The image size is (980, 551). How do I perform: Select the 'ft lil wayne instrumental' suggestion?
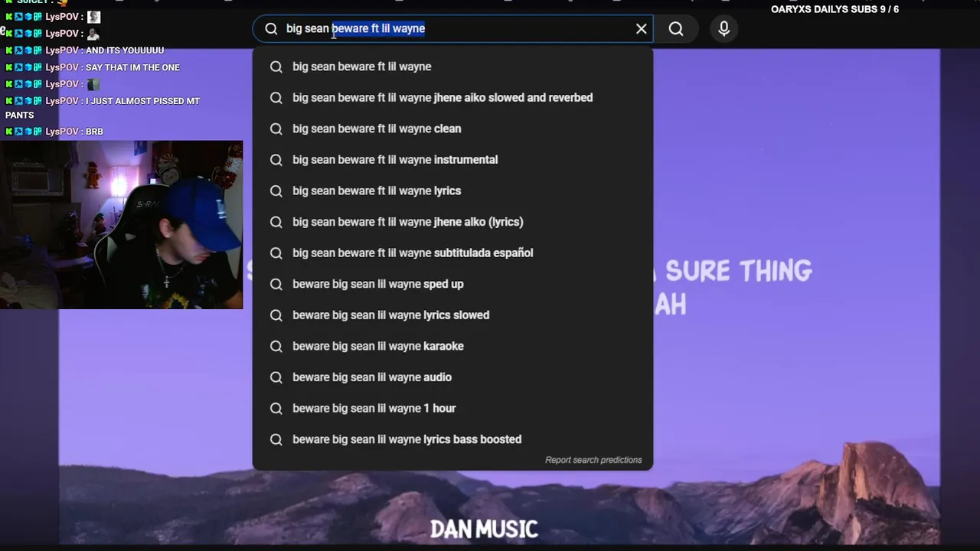pos(452,160)
